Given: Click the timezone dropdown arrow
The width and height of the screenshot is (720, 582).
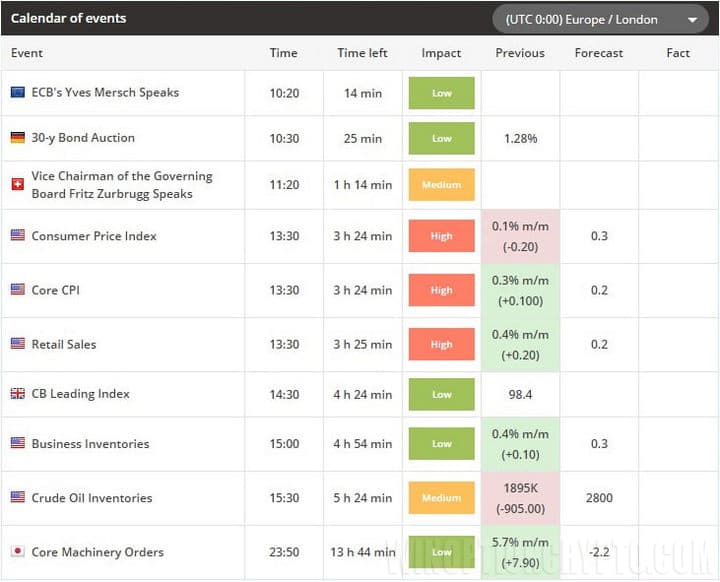Looking at the screenshot, I should pos(692,20).
